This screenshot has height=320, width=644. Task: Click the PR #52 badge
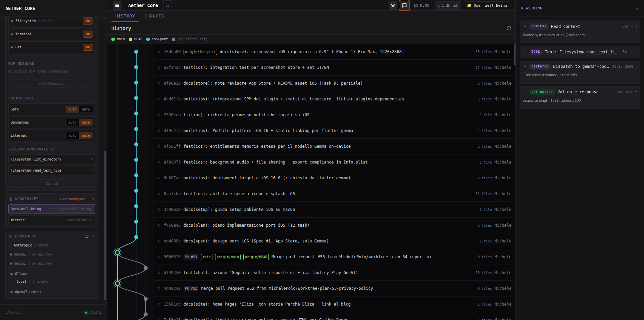click(x=191, y=289)
